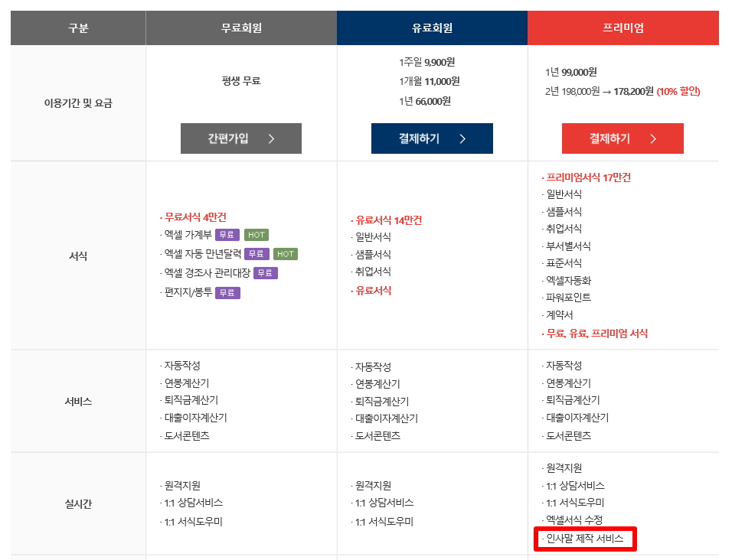Click the red (10% 할인) discount text

click(x=678, y=91)
